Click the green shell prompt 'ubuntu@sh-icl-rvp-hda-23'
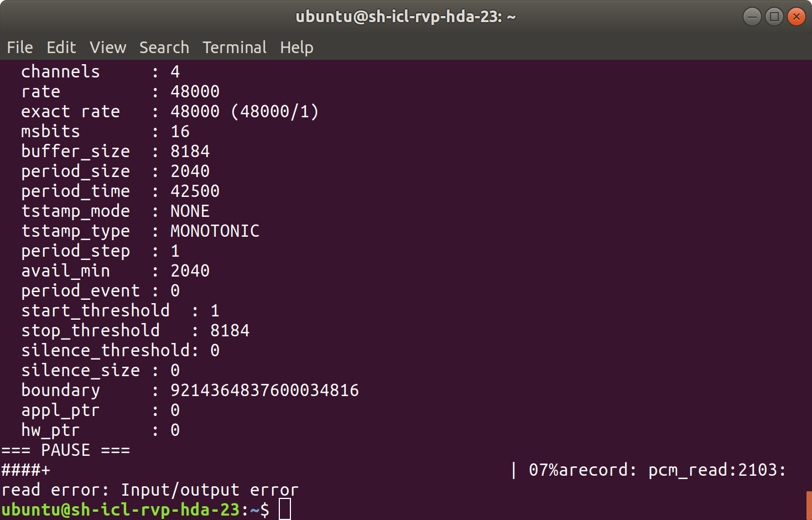 coord(121,509)
